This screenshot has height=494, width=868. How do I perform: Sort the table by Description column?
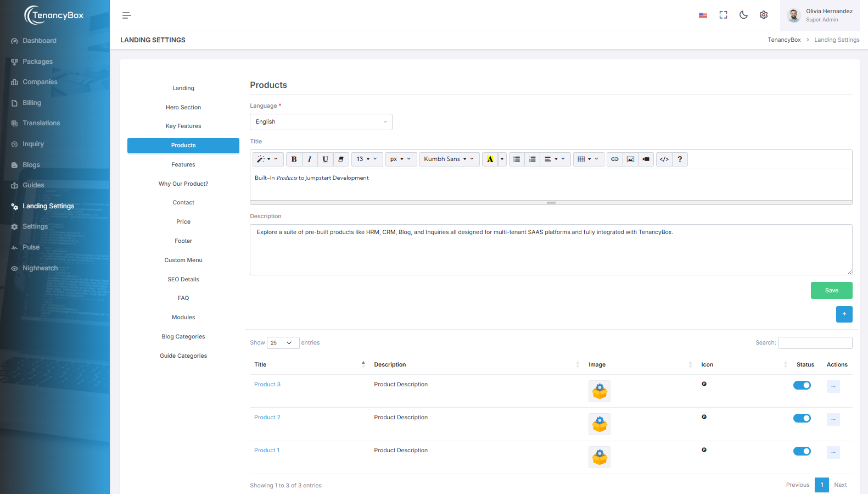476,365
